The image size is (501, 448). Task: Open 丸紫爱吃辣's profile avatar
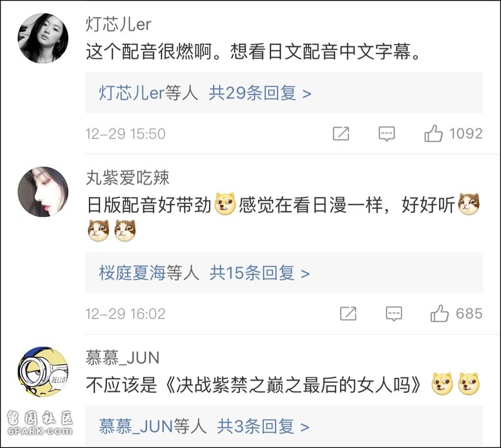click(x=43, y=191)
